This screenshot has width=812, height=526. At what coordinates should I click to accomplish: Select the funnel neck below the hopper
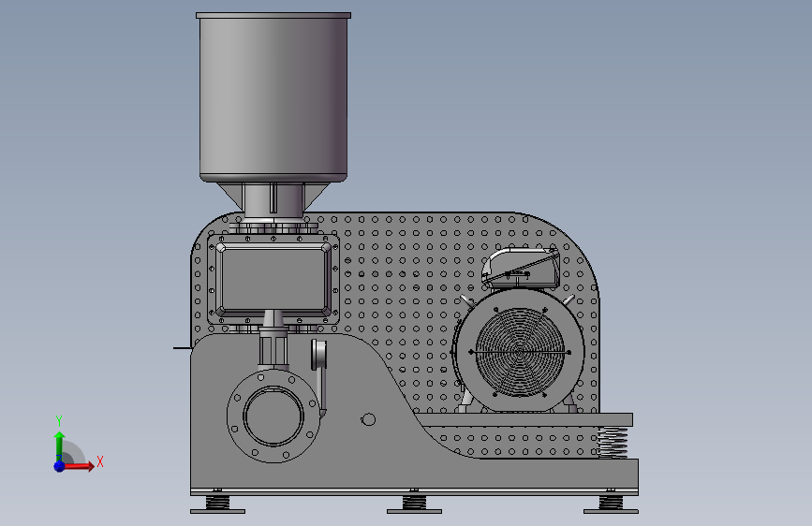coord(273,199)
